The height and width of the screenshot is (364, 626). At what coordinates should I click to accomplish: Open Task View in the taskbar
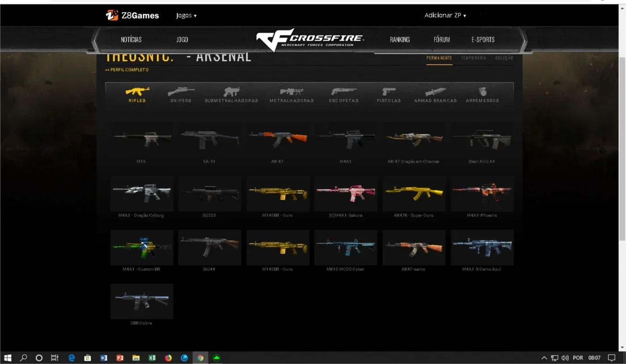tap(55, 358)
